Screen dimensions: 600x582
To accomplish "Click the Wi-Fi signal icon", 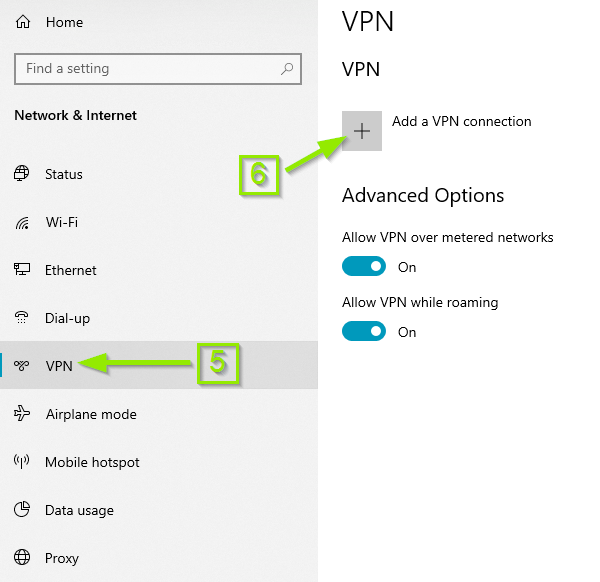I will 22,222.
